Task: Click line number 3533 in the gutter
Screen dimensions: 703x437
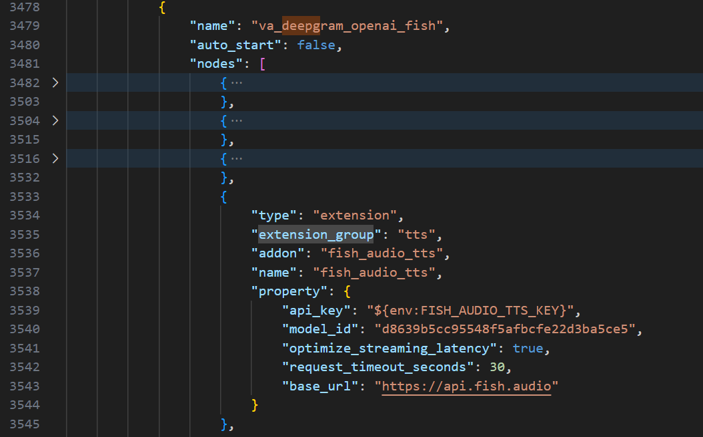Action: coord(25,196)
